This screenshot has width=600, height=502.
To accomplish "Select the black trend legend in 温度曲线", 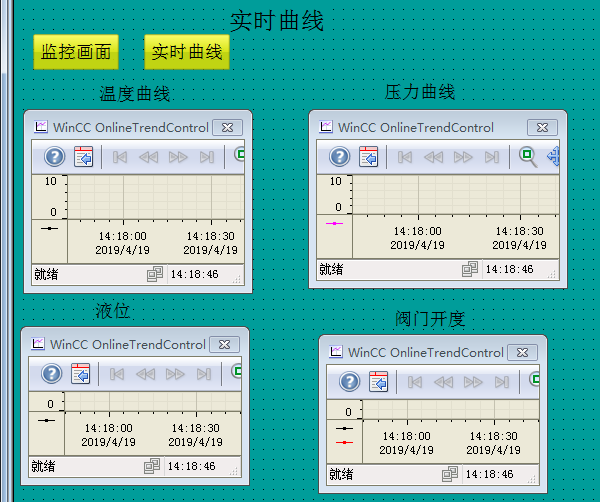I will 49,228.
